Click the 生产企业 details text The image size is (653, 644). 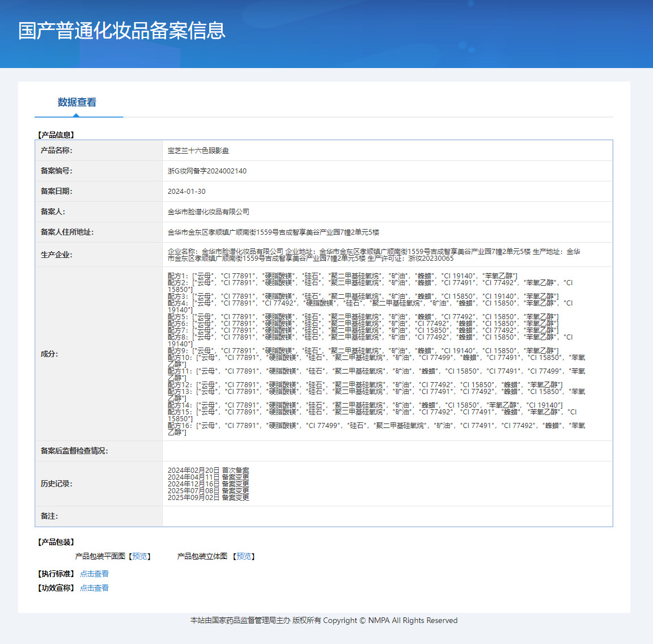(x=374, y=255)
